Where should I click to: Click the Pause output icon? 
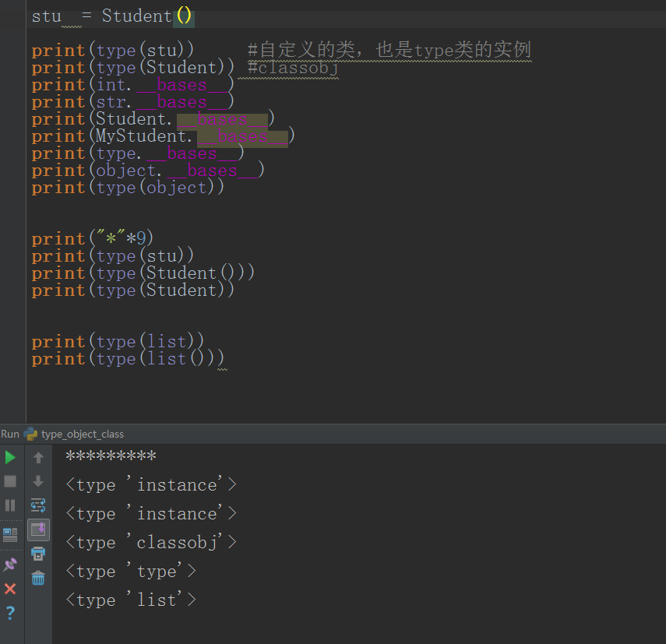pos(10,505)
